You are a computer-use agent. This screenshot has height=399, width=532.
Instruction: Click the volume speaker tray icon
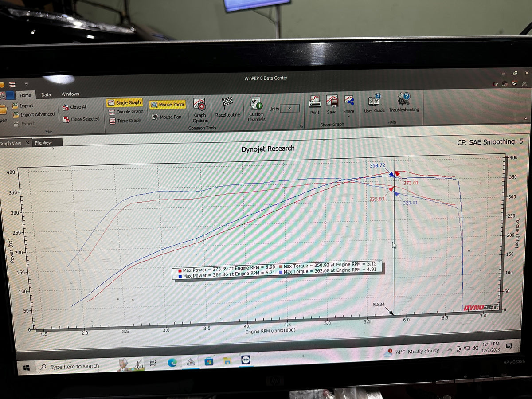pyautogui.click(x=475, y=348)
